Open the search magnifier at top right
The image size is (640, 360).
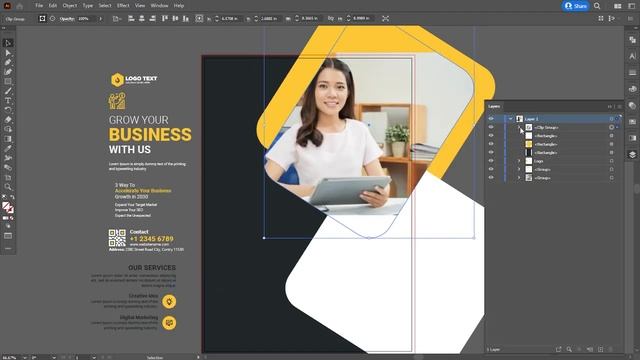click(x=597, y=6)
